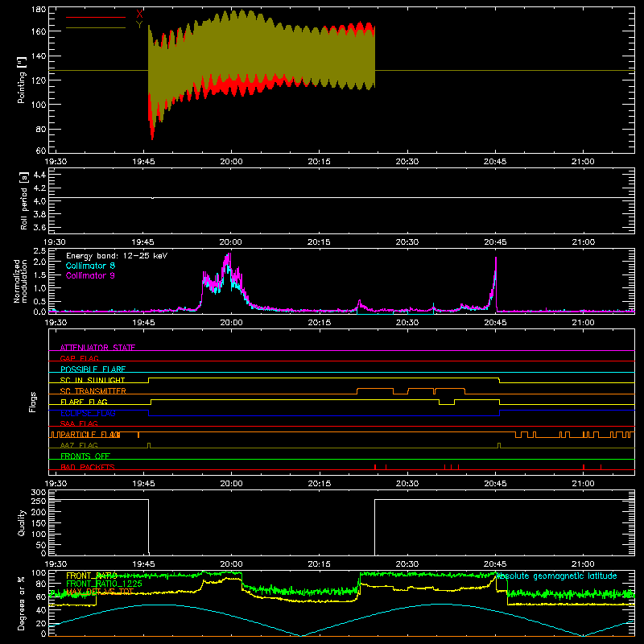Click the cyan "Collimator 8" legend label

(90, 266)
